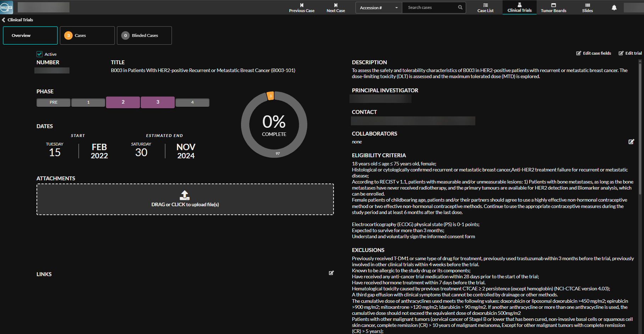This screenshot has height=334, width=644.
Task: Click Edit case fields link
Action: click(594, 53)
